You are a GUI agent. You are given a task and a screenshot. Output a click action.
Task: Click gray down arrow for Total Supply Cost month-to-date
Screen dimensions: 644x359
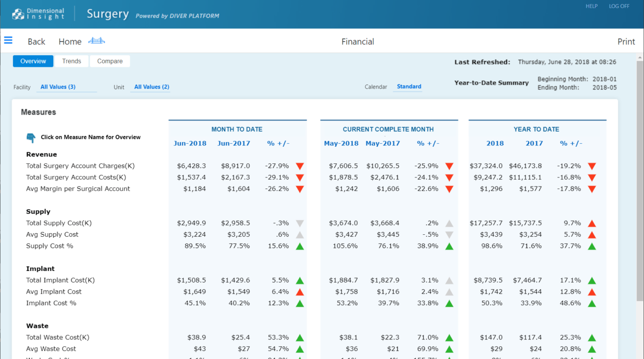click(x=300, y=223)
